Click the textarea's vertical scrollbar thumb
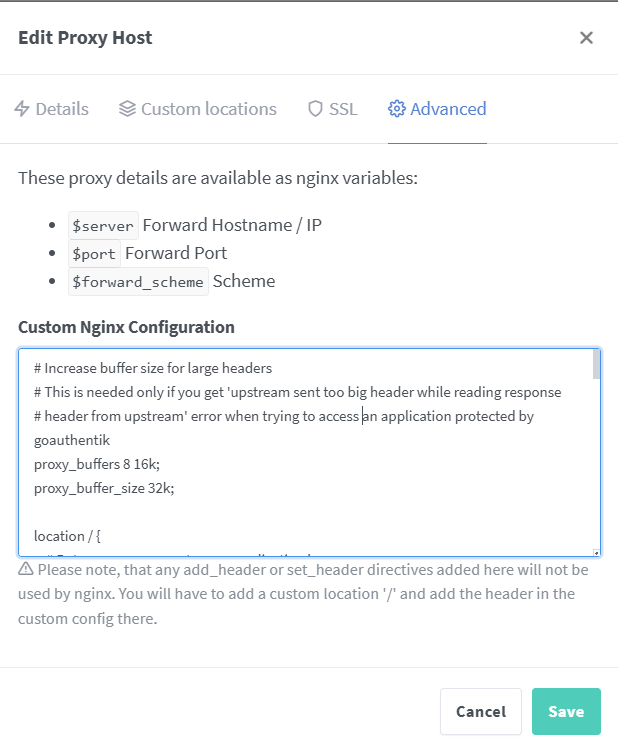This screenshot has width=618, height=750. [x=596, y=365]
